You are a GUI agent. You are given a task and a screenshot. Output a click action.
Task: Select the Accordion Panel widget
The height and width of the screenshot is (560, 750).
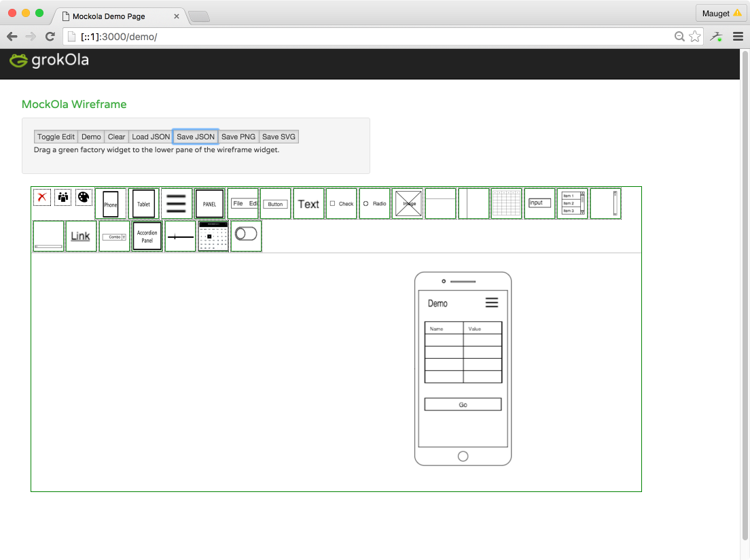147,236
